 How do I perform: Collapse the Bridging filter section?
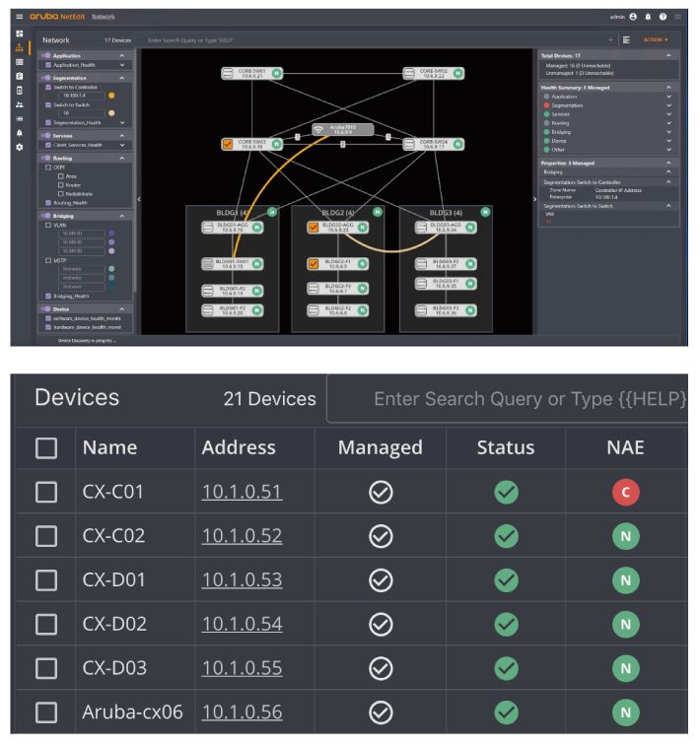tap(122, 216)
